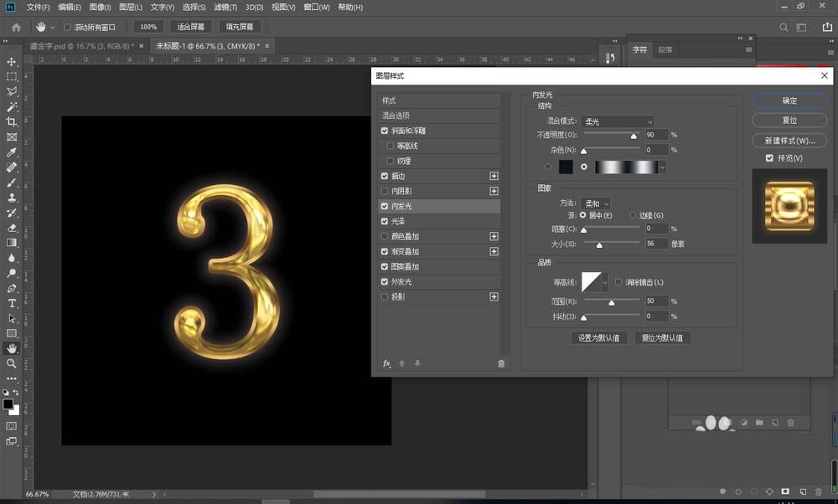This screenshot has height=504, width=838.
Task: Click the Home icon in options bar
Action: click(x=16, y=27)
